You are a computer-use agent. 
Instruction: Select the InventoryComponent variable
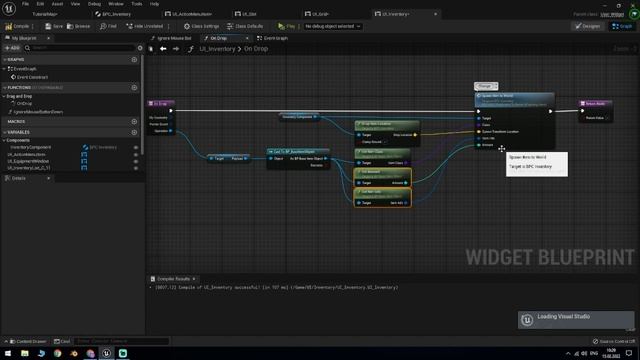point(31,147)
